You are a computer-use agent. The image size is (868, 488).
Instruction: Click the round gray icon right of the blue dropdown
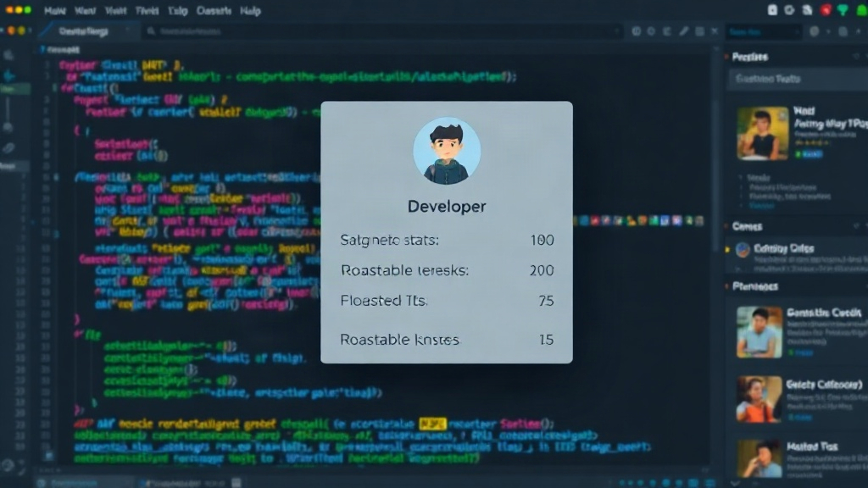pyautogui.click(x=815, y=31)
